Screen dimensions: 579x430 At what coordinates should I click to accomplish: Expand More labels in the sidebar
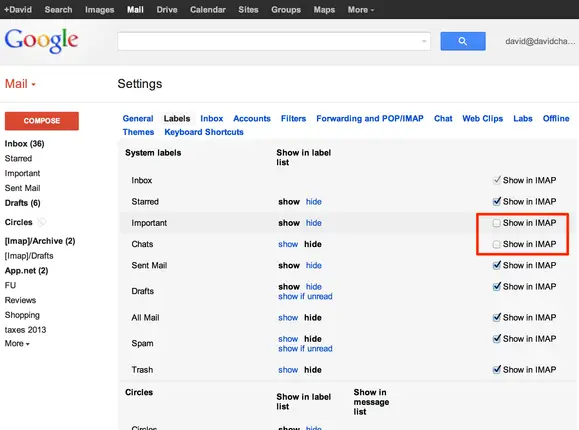pyautogui.click(x=17, y=344)
